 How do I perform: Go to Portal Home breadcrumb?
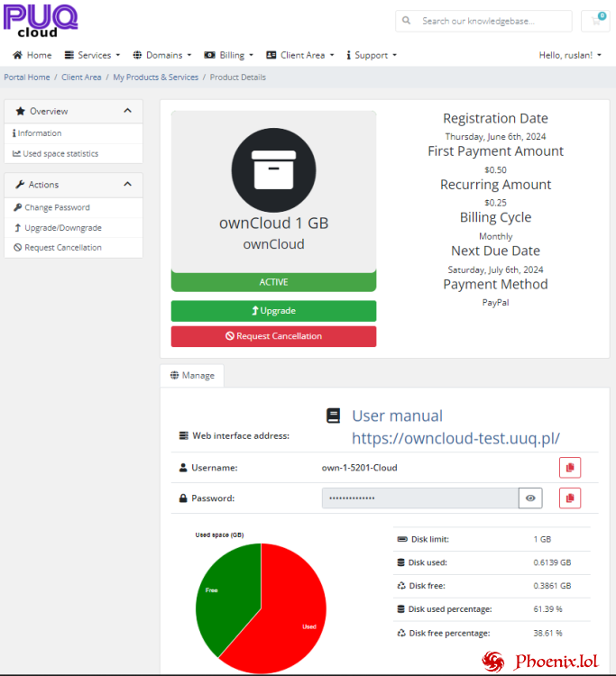[27, 78]
